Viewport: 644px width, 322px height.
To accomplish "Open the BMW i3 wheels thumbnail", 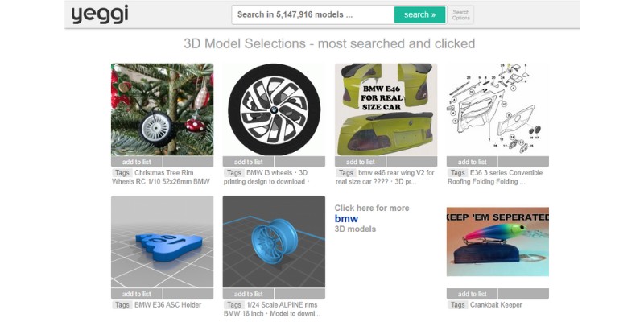I will coord(274,109).
